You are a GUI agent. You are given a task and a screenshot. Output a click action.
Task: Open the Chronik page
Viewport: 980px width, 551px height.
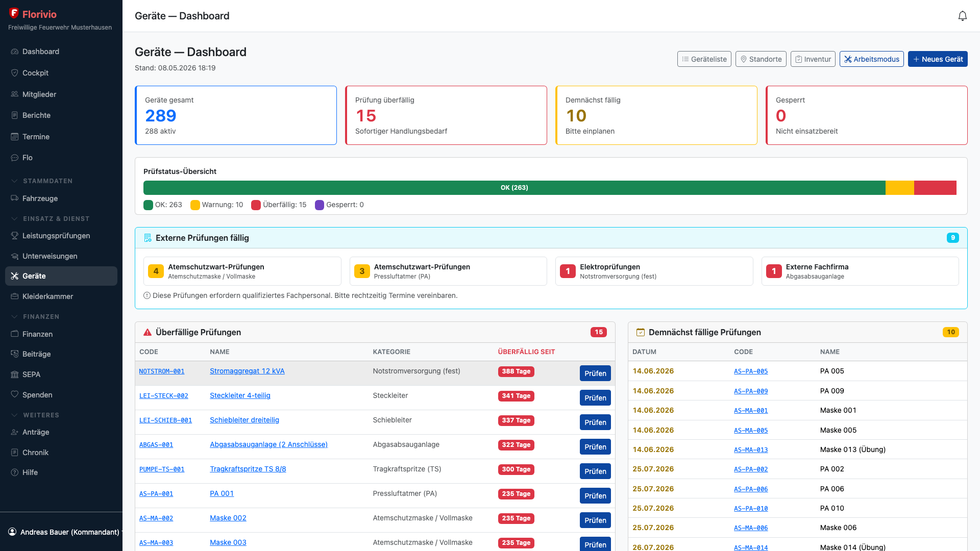tap(61, 453)
